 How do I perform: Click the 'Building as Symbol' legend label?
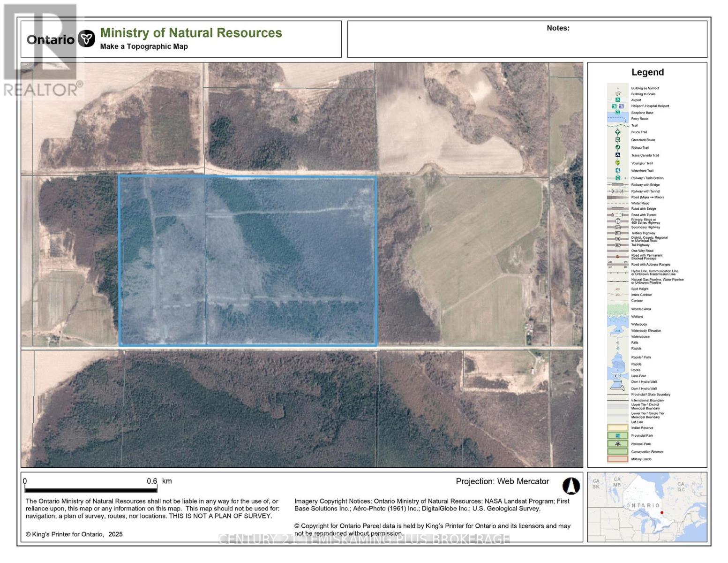[645, 88]
